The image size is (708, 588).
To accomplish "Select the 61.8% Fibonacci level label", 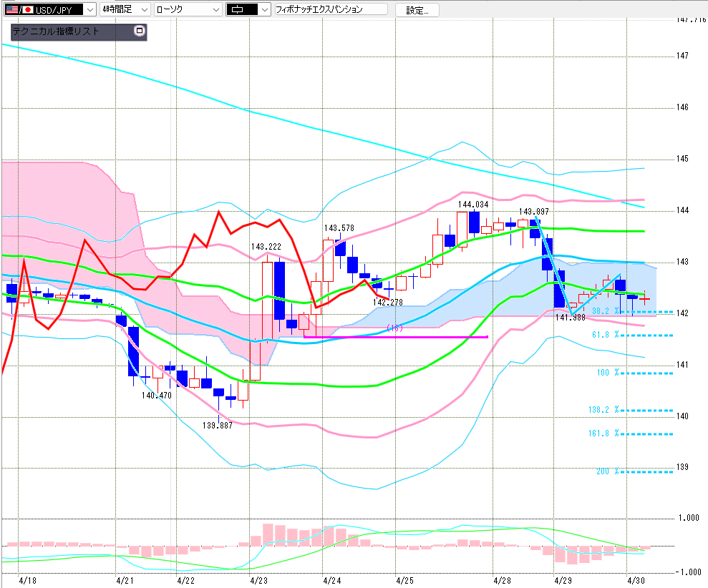I will 605,334.
